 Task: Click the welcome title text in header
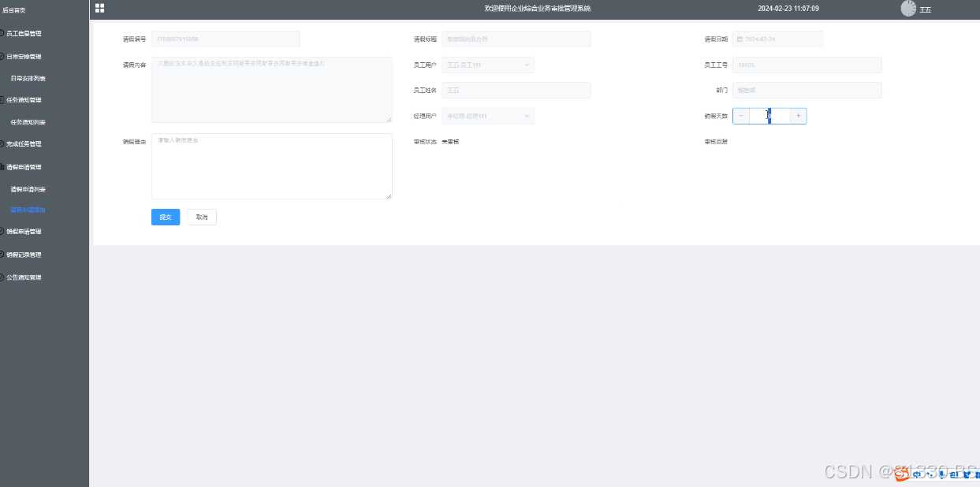(538, 8)
